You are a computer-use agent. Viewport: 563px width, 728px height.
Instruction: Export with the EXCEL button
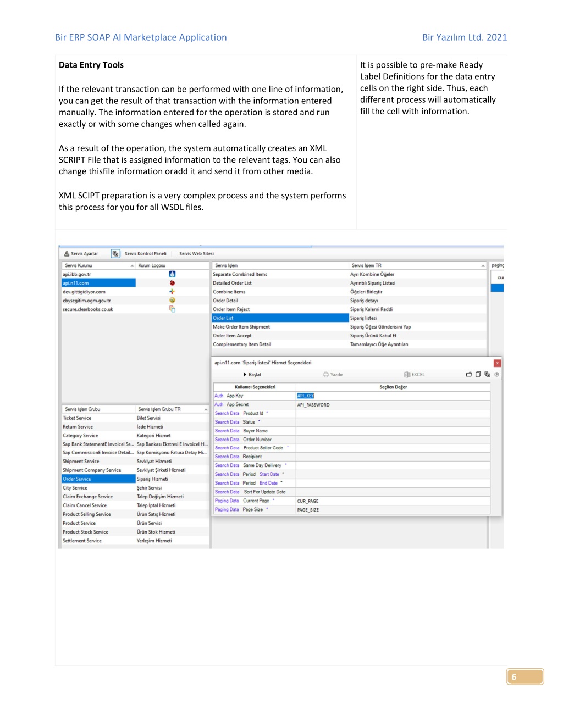coord(415,375)
